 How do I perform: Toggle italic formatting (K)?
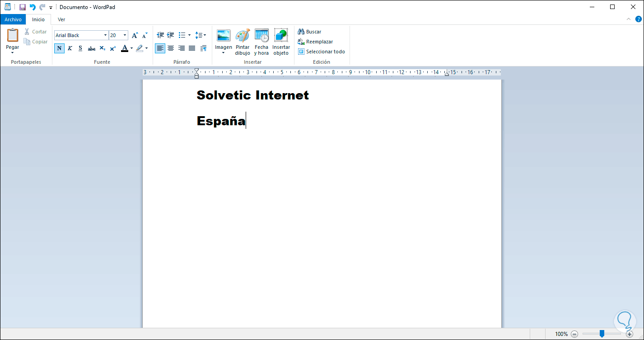coord(70,48)
